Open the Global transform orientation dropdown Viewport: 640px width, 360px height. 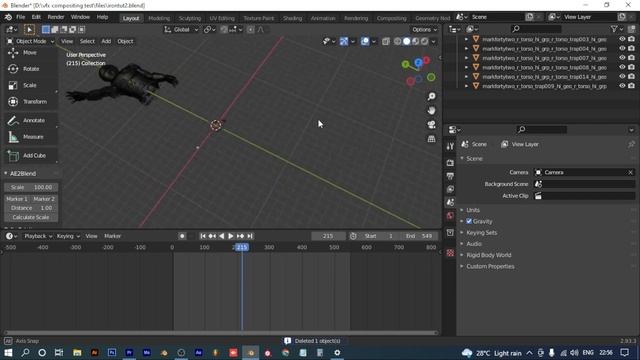(x=181, y=29)
